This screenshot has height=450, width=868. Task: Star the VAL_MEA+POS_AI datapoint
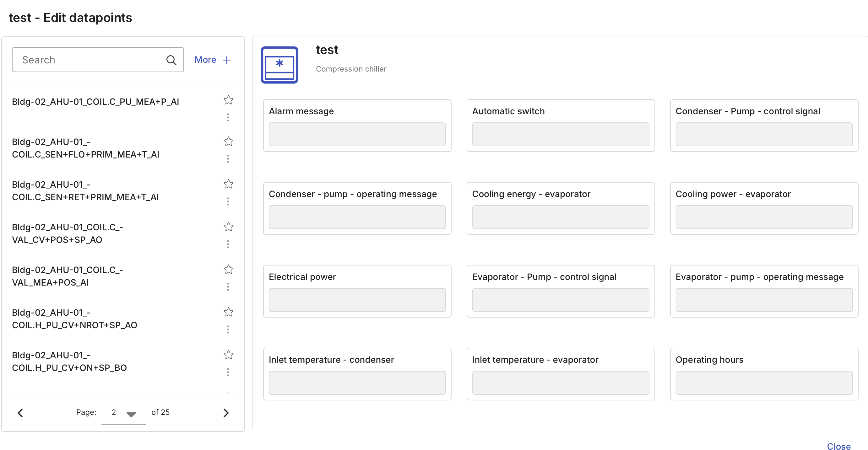(x=228, y=269)
